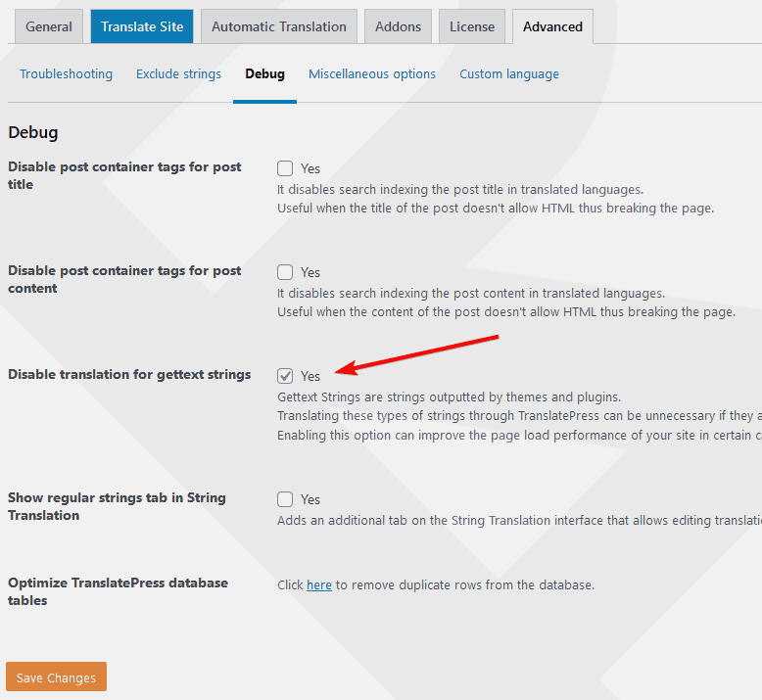Switch to the Translate Site tab

point(142,26)
